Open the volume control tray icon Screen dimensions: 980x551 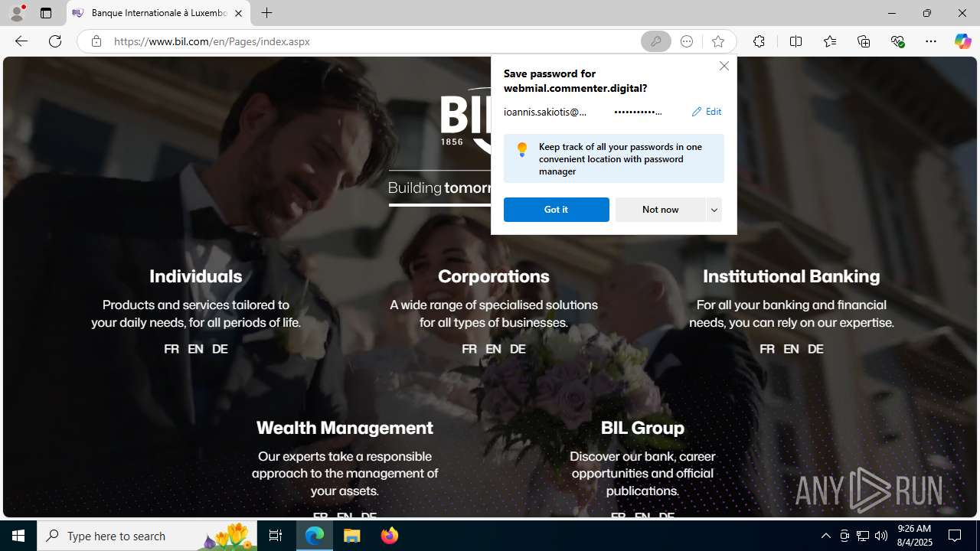[x=881, y=536]
